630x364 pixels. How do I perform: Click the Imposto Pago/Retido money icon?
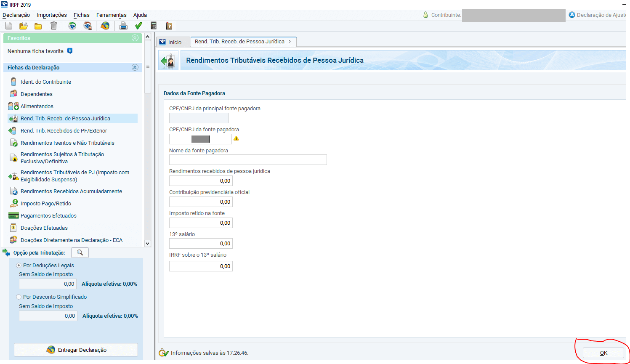tap(14, 203)
